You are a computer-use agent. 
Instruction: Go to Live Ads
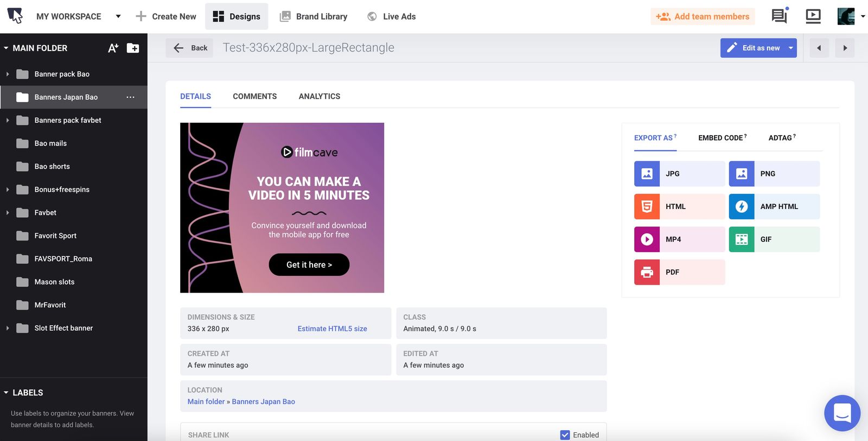pos(391,16)
